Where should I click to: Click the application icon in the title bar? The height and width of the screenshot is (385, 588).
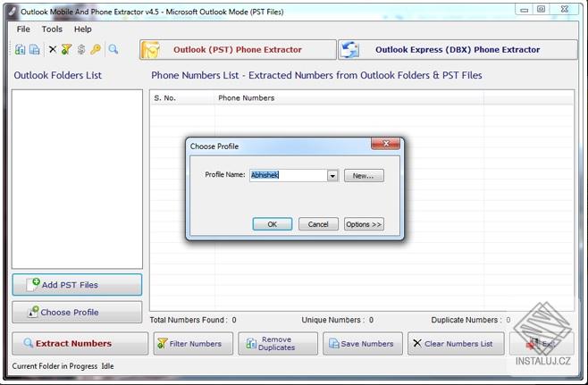(x=13, y=12)
